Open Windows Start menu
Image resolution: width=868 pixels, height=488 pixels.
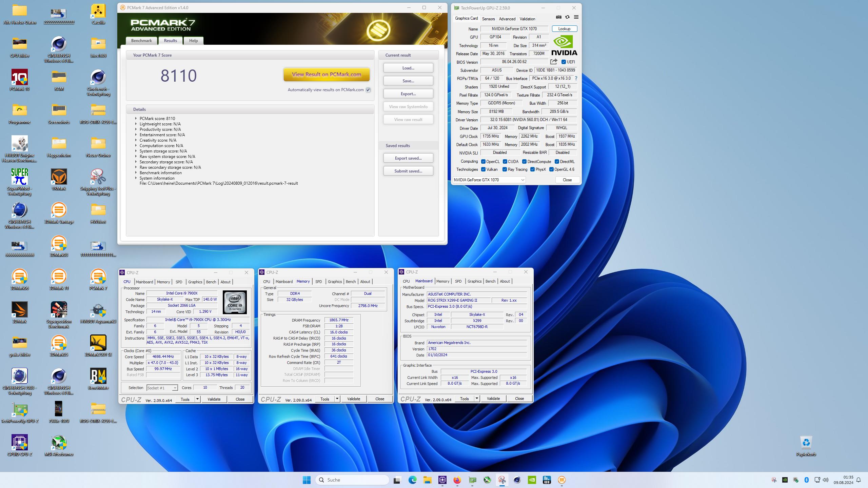coord(307,480)
